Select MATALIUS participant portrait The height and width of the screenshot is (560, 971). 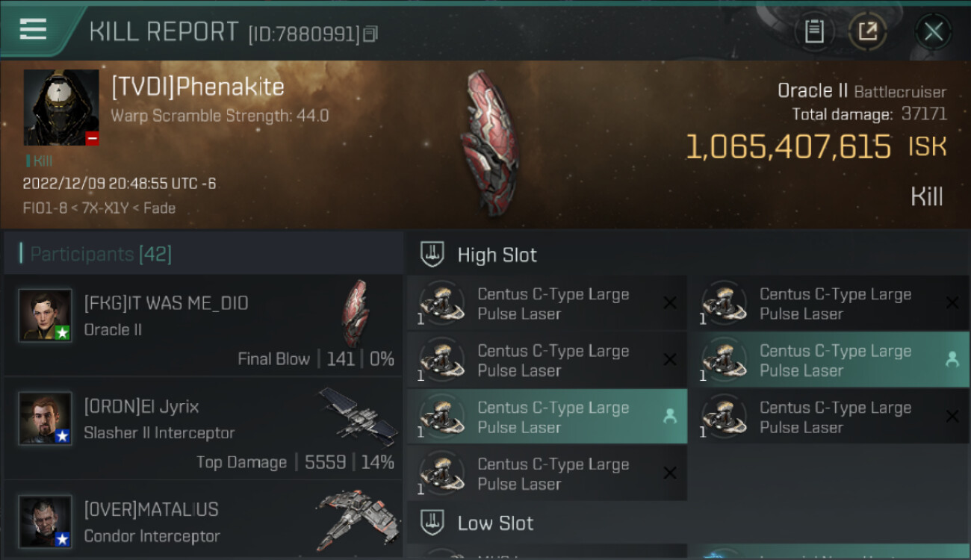click(x=45, y=521)
